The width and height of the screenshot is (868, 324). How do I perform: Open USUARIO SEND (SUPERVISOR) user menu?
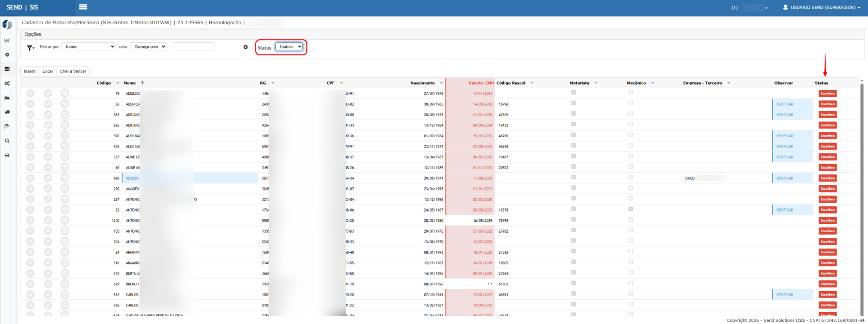822,8
